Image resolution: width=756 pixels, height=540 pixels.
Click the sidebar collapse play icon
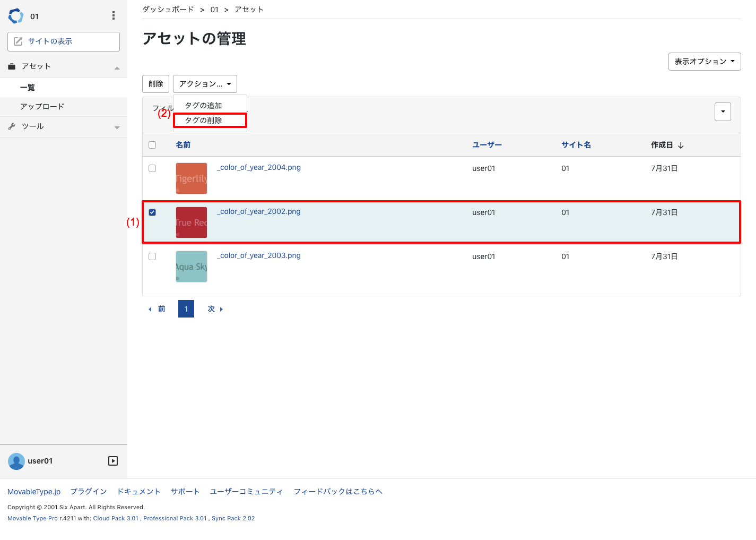(x=113, y=461)
